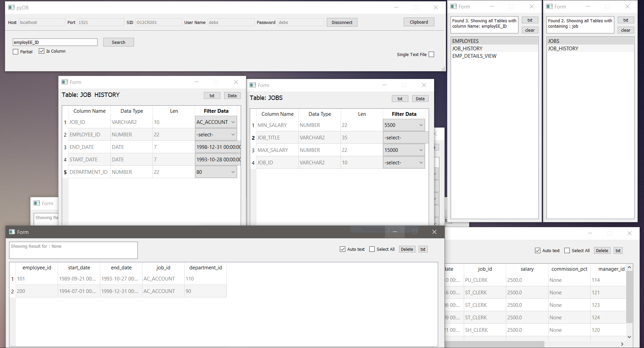Click clear button in job results form
644x348 pixels.
tap(626, 30)
